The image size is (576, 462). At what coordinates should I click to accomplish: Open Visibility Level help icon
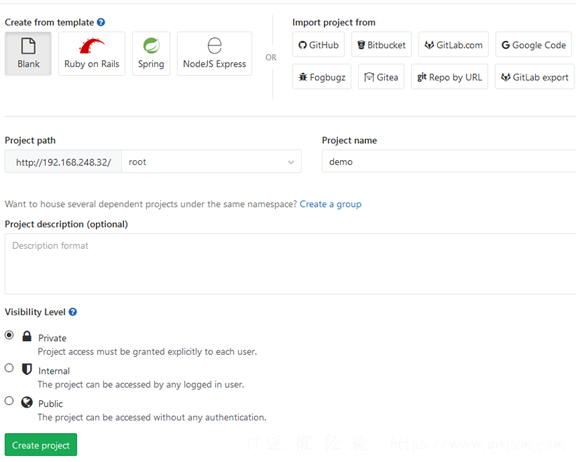coord(73,312)
